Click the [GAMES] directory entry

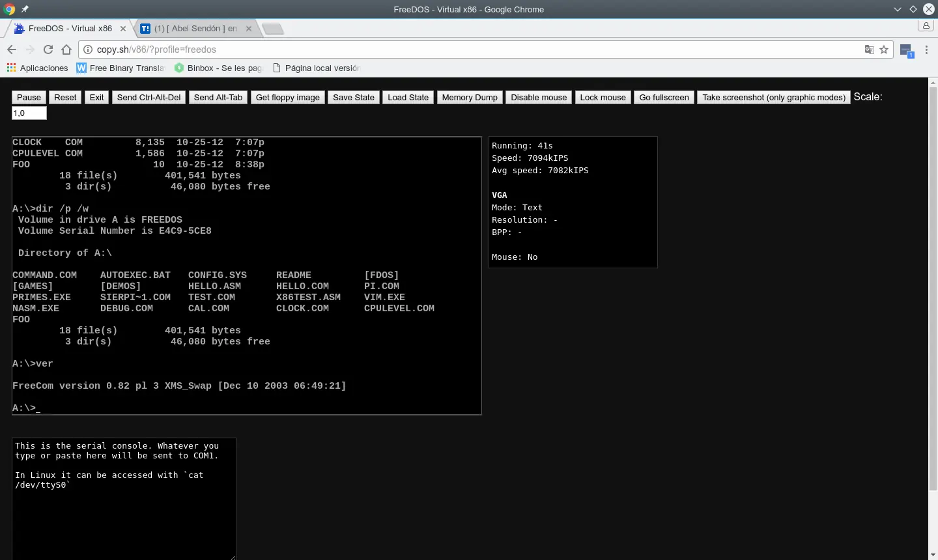point(33,286)
